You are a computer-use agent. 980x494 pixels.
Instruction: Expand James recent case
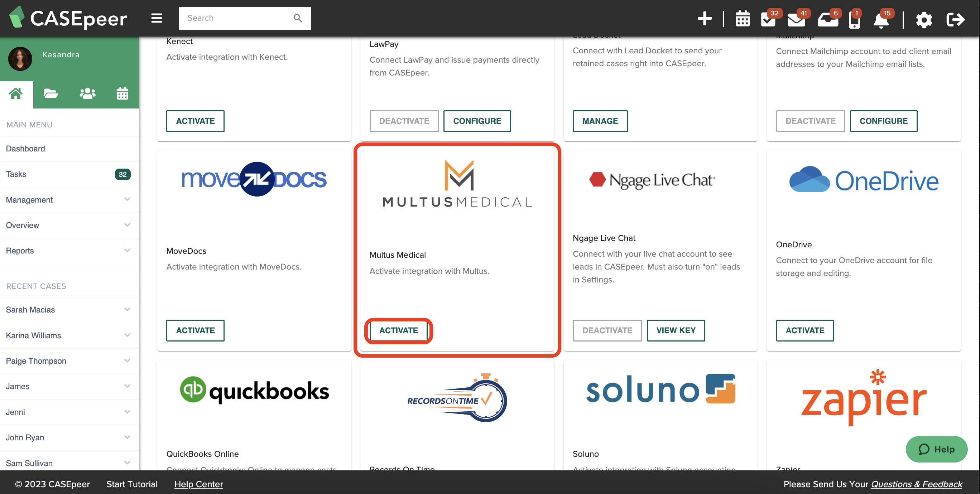coord(69,387)
